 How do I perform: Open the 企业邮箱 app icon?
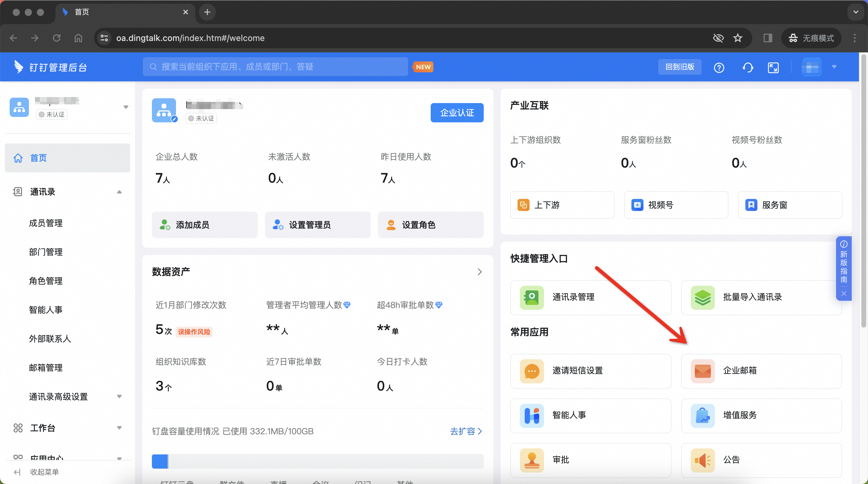(x=703, y=371)
